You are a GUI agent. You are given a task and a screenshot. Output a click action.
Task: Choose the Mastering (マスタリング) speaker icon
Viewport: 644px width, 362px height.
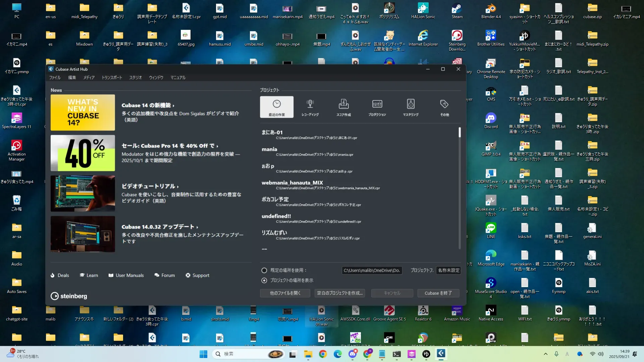[x=411, y=104]
